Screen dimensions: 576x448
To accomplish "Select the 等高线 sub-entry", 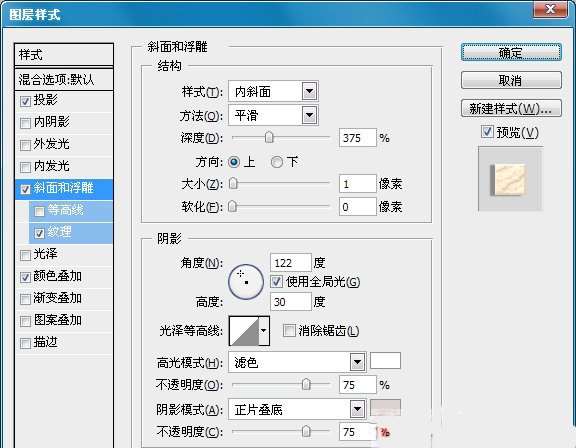I will point(66,210).
